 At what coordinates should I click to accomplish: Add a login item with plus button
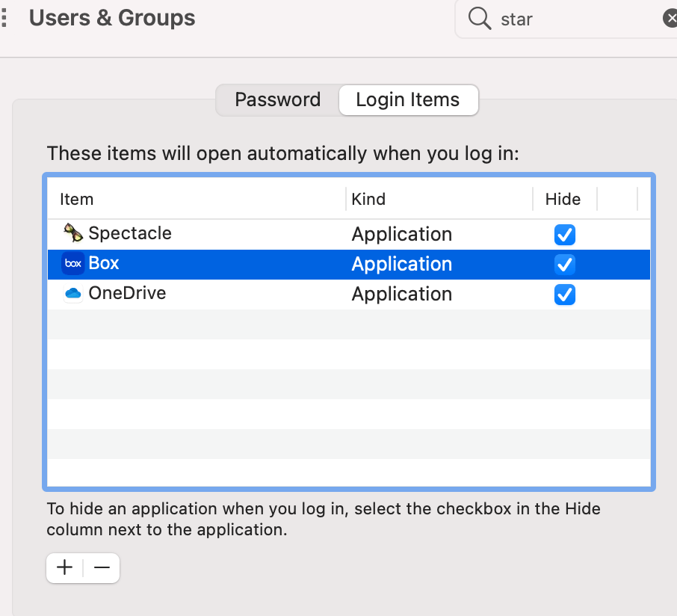click(x=65, y=568)
